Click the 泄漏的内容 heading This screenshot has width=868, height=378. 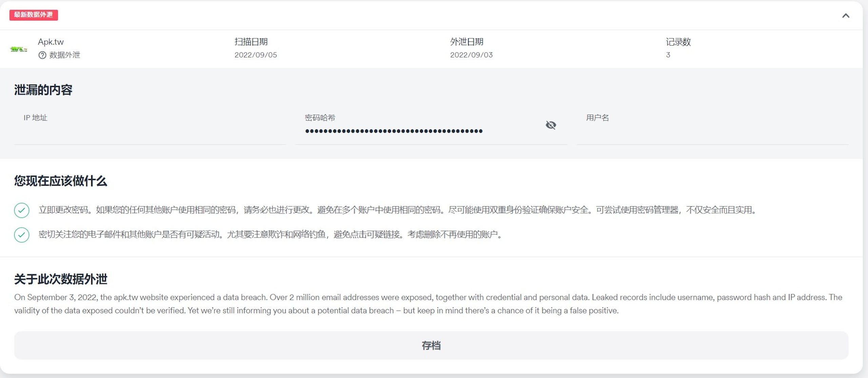click(x=43, y=90)
